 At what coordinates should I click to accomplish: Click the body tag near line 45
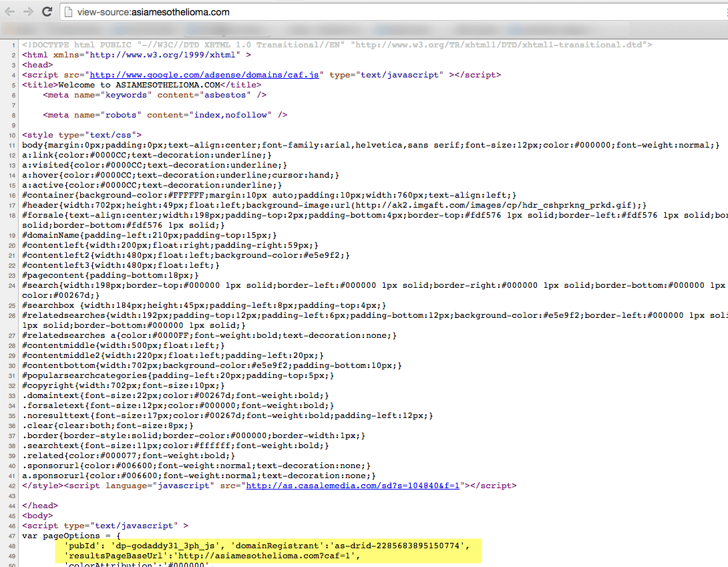37,515
